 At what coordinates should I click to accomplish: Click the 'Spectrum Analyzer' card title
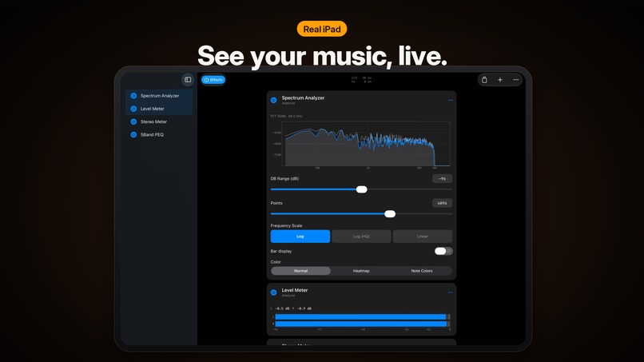tap(303, 97)
